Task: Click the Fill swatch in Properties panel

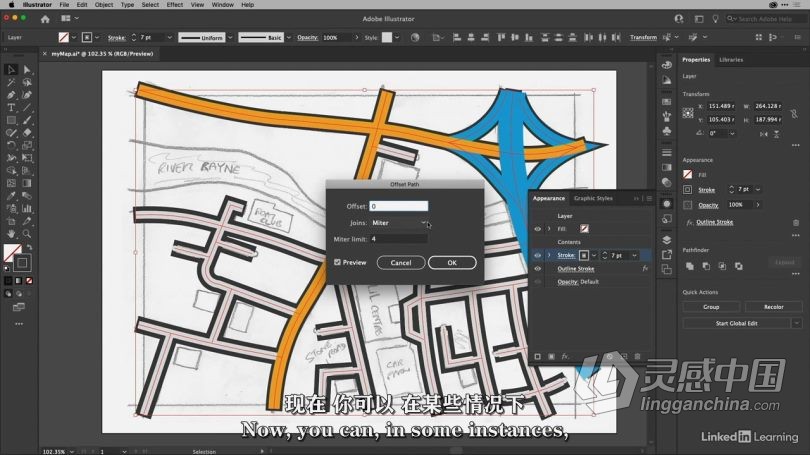Action: 688,175
